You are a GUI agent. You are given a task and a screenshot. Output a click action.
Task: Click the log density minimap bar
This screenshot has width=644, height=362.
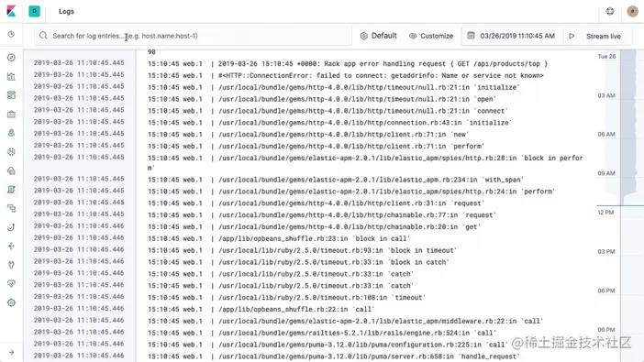[x=628, y=127]
